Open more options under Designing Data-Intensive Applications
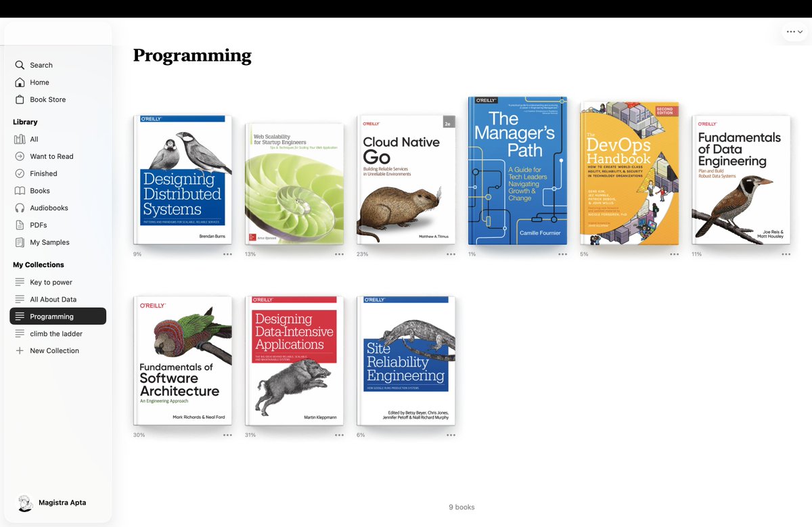Screen dimensions: 812x527 click(x=339, y=435)
